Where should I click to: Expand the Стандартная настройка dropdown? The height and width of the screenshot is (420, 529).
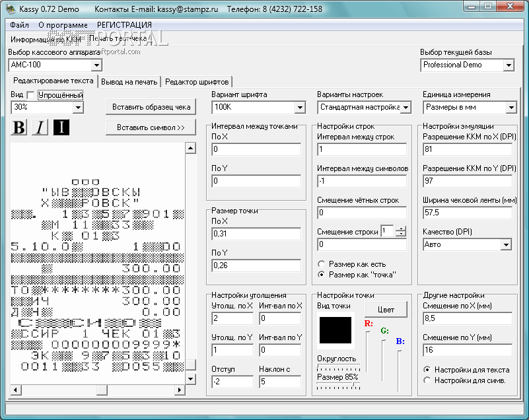click(x=406, y=108)
